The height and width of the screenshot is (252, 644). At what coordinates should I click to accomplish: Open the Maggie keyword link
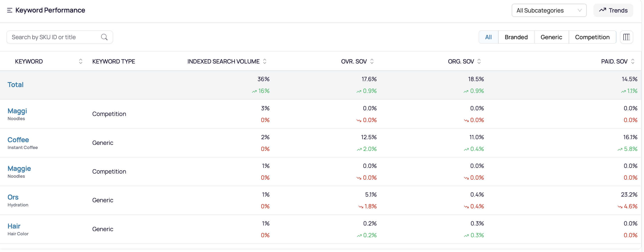[19, 169]
